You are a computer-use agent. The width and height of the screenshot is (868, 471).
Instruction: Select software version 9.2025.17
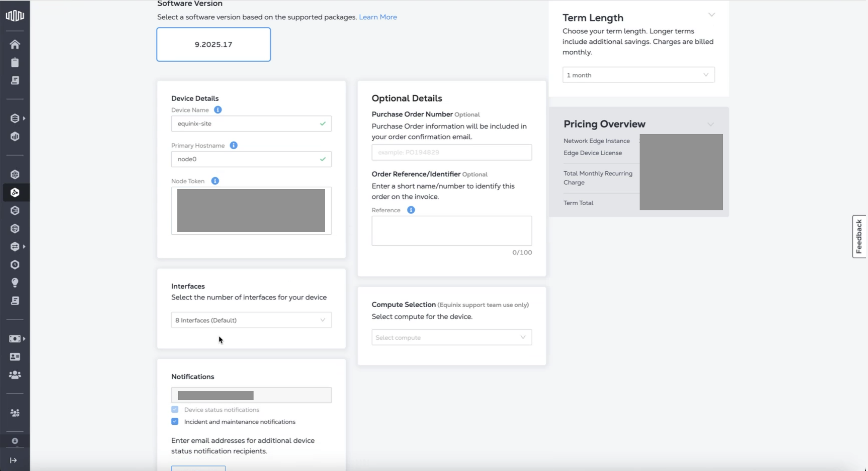[x=213, y=44]
